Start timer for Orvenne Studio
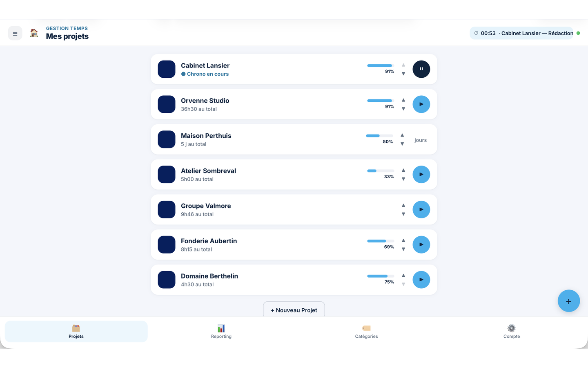Image resolution: width=588 pixels, height=368 pixels. coord(421,104)
